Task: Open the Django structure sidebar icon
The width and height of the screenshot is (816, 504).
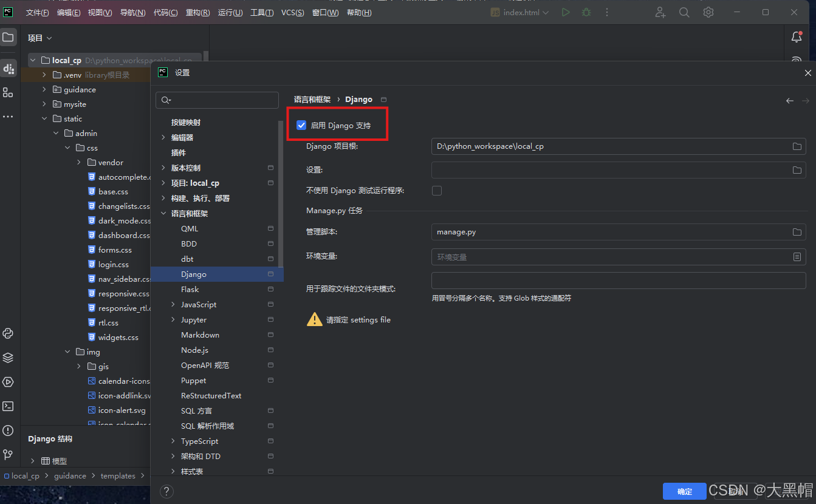Action: point(8,68)
